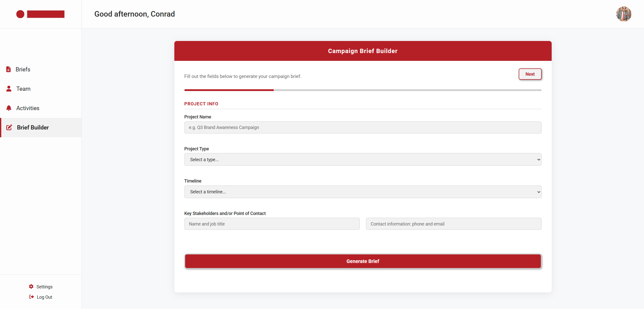Focus the Name and job title field
The width and height of the screenshot is (644, 309).
click(272, 224)
